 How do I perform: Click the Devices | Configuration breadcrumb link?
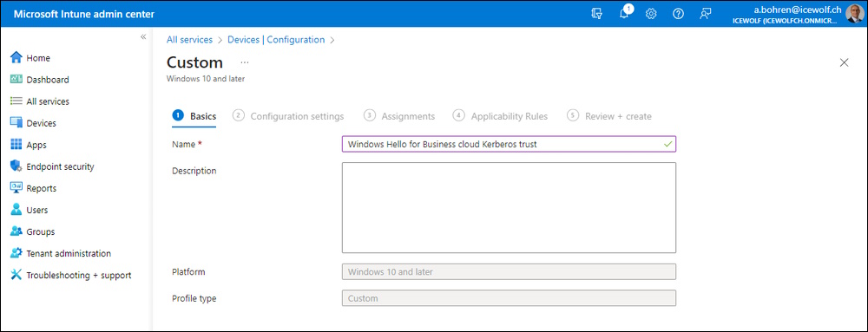coord(276,40)
